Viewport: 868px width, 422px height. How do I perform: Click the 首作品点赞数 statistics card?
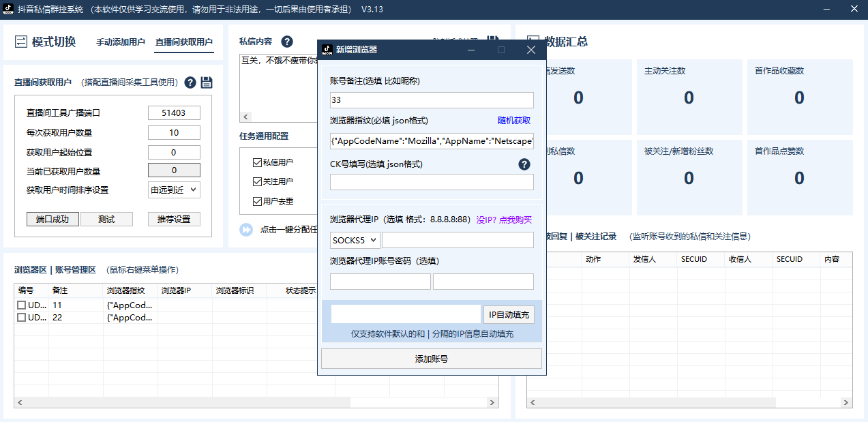pos(800,177)
